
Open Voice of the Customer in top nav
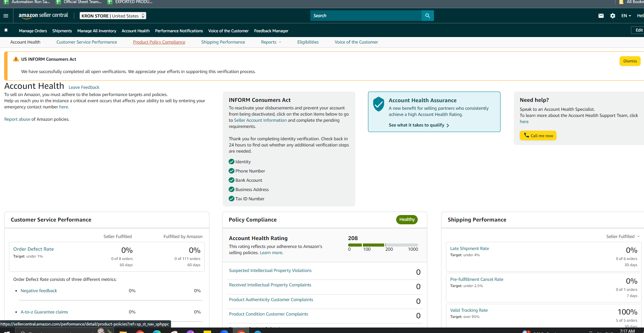(x=228, y=31)
